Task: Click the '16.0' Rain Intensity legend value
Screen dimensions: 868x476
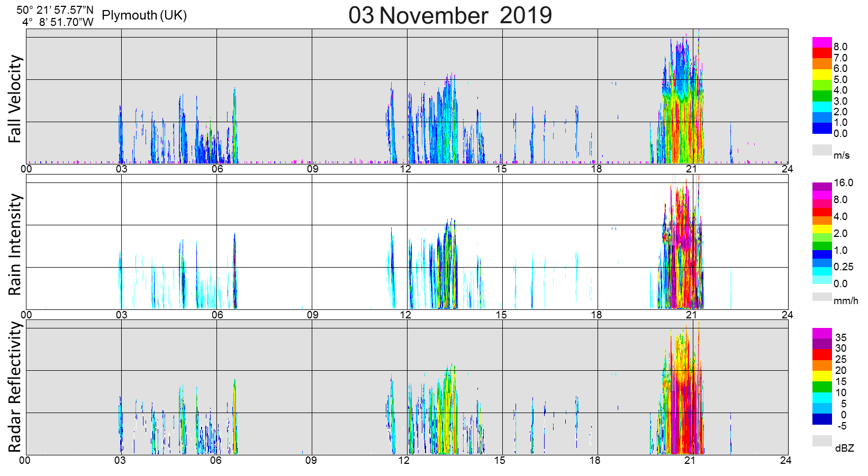Action: (844, 183)
